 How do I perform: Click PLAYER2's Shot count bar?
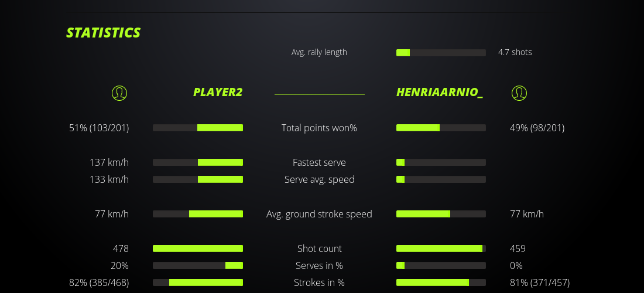point(198,248)
